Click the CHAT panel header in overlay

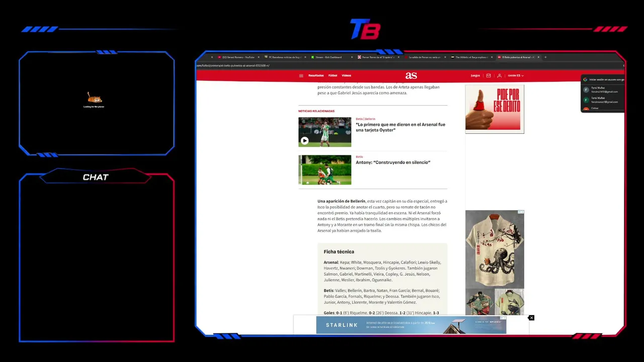click(96, 177)
